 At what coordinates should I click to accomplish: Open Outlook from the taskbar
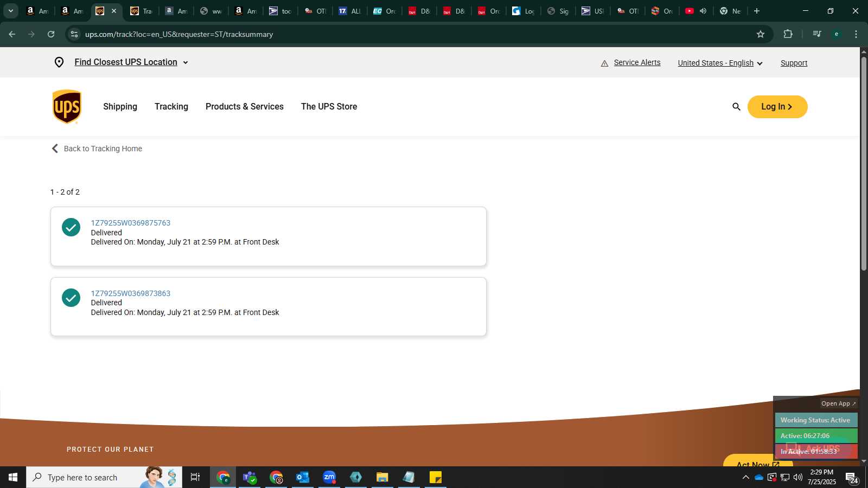pyautogui.click(x=303, y=477)
